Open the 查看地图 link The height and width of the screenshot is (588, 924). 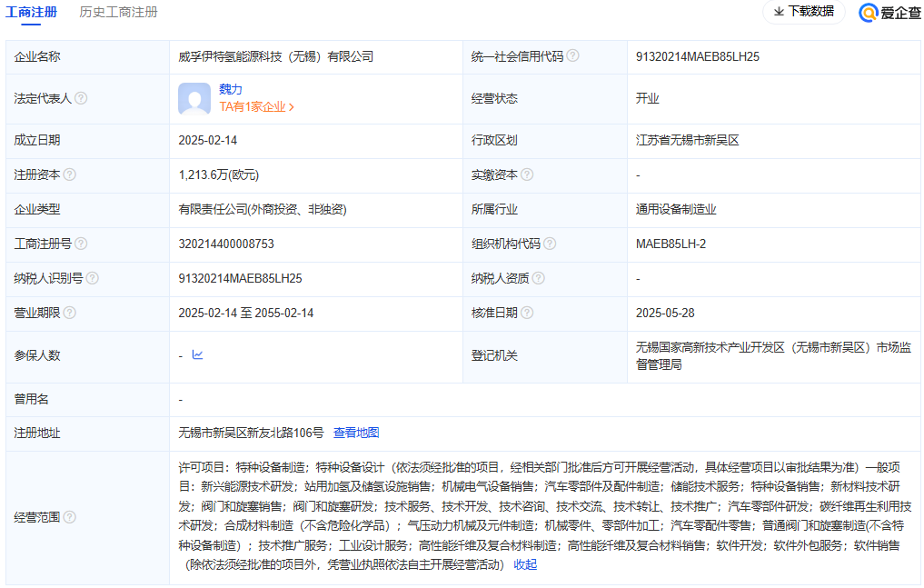click(x=356, y=433)
